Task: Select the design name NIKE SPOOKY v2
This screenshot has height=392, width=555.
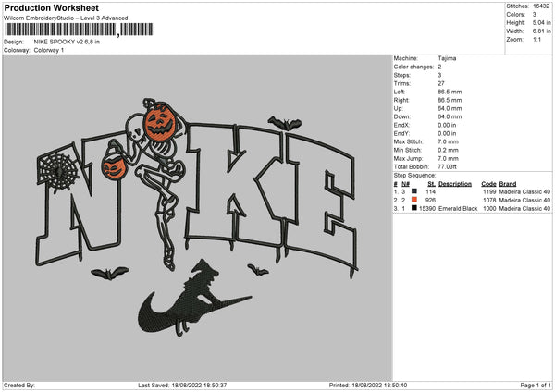Action: (x=67, y=42)
